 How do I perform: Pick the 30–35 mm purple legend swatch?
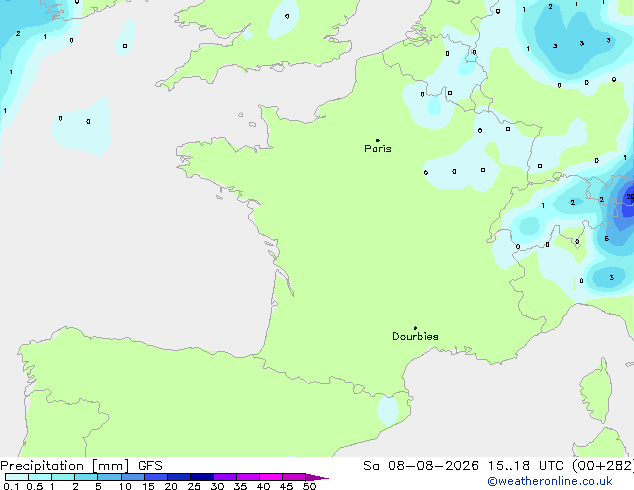(x=225, y=477)
